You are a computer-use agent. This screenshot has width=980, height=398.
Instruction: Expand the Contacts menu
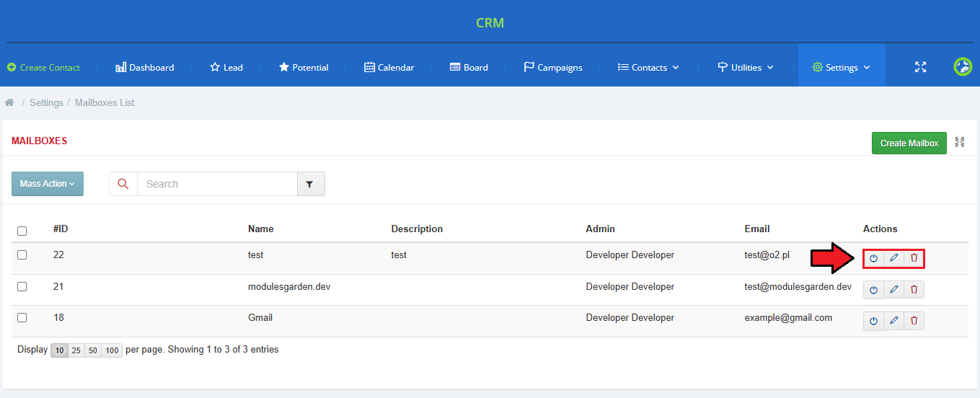648,67
